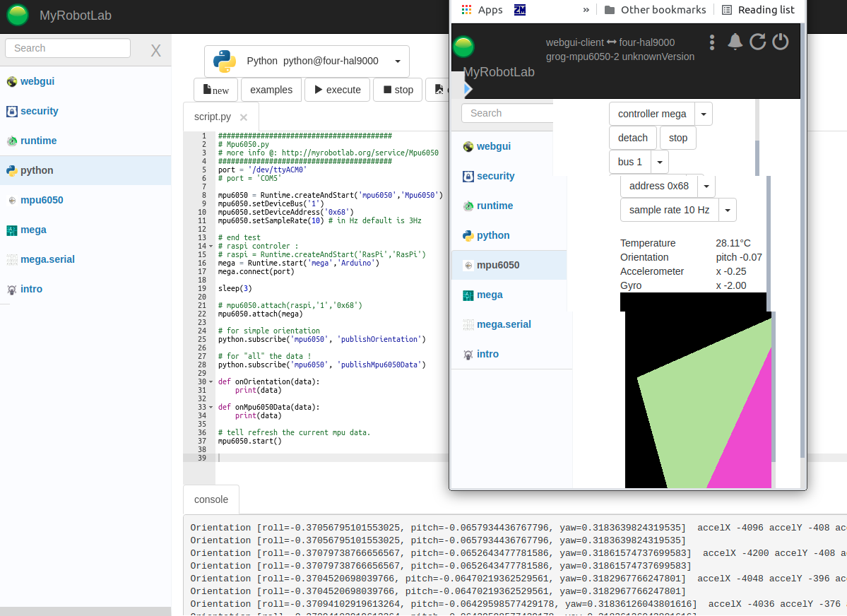
Task: Open the examples list button
Action: click(x=271, y=90)
